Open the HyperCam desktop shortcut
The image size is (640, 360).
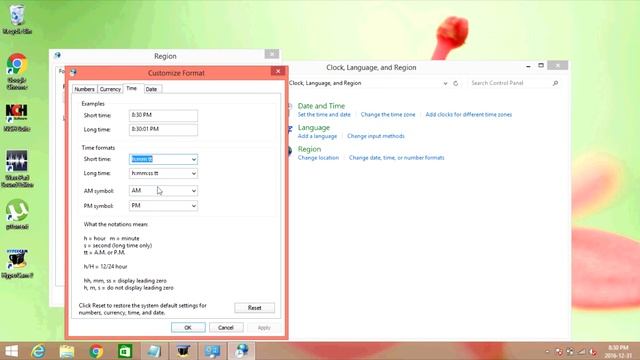point(17,264)
